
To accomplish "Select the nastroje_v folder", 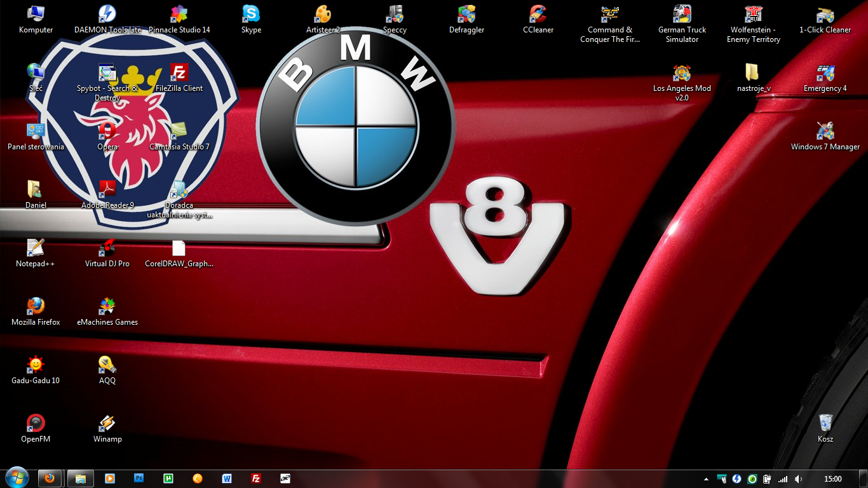I will pyautogui.click(x=753, y=73).
